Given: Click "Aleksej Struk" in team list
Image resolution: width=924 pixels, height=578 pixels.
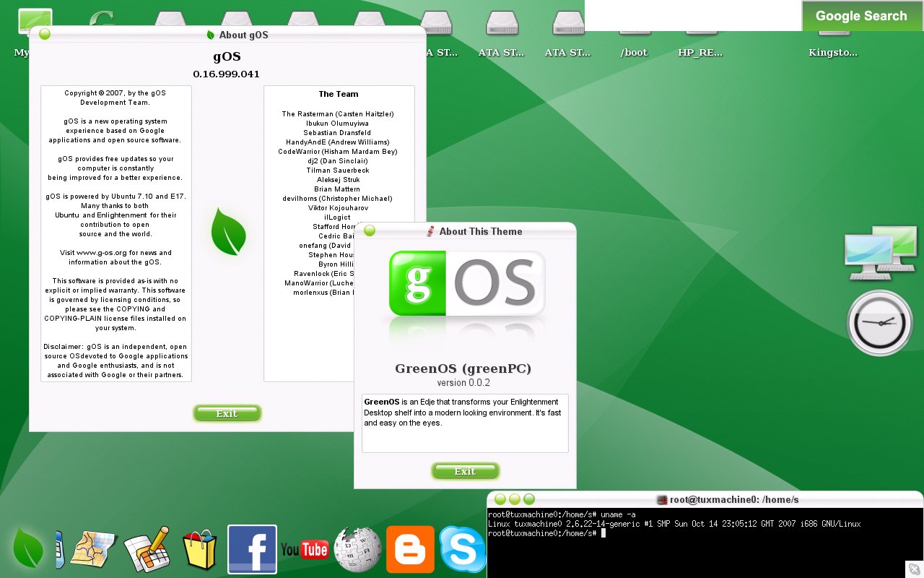Looking at the screenshot, I should 338,180.
